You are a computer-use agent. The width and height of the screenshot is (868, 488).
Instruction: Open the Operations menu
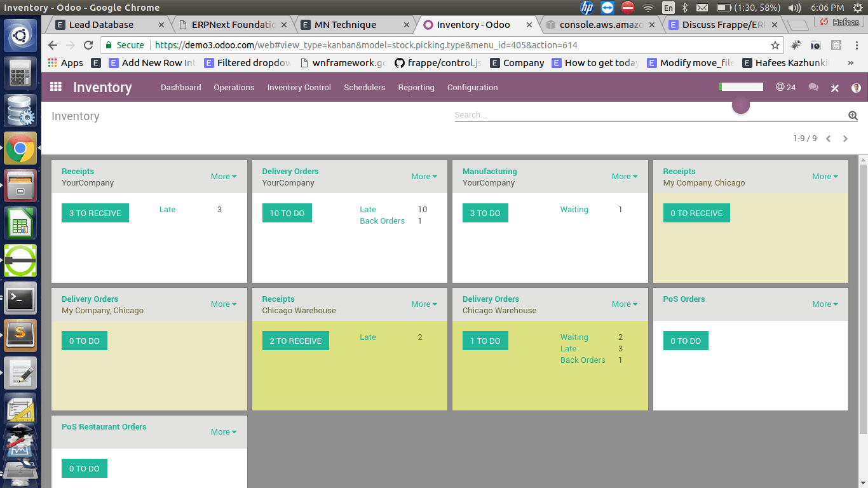pyautogui.click(x=234, y=88)
